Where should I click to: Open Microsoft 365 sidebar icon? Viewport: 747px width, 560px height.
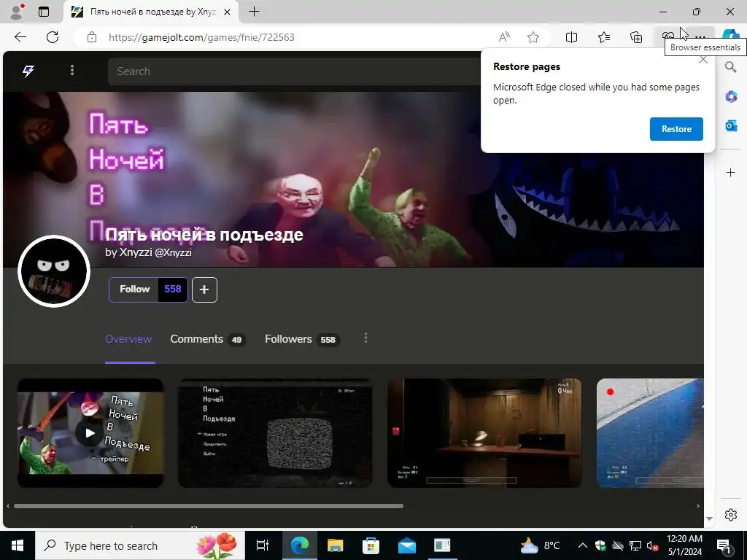click(x=731, y=97)
